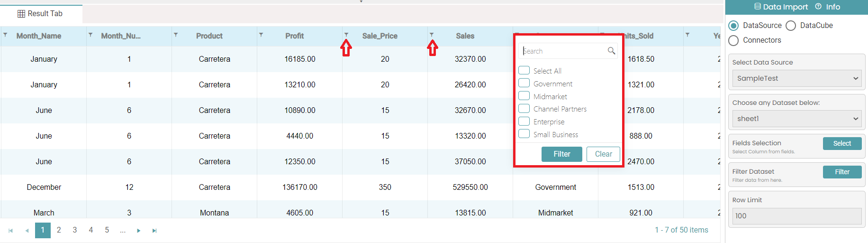
Task: Open the Month_Name column filter icon
Action: click(5, 35)
